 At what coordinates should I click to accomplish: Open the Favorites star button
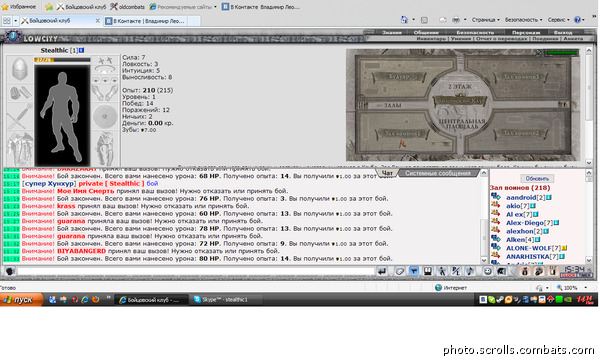tap(19, 7)
